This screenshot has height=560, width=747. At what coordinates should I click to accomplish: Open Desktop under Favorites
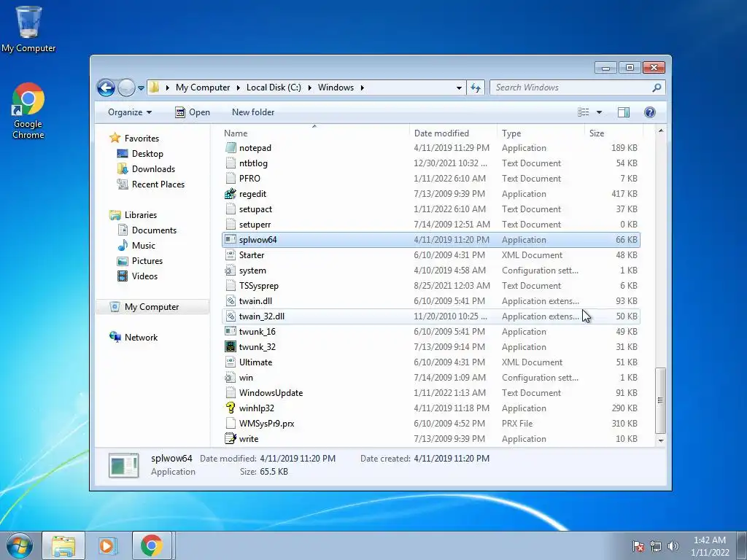click(147, 154)
